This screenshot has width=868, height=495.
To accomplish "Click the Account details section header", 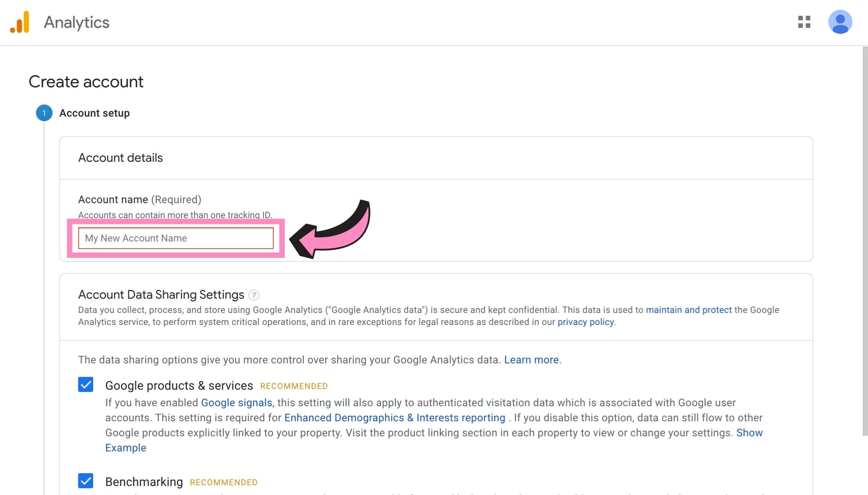I will click(120, 158).
